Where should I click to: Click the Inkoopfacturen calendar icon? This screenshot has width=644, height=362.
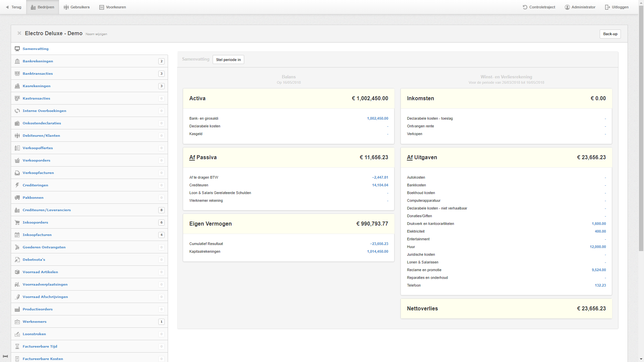17,235
